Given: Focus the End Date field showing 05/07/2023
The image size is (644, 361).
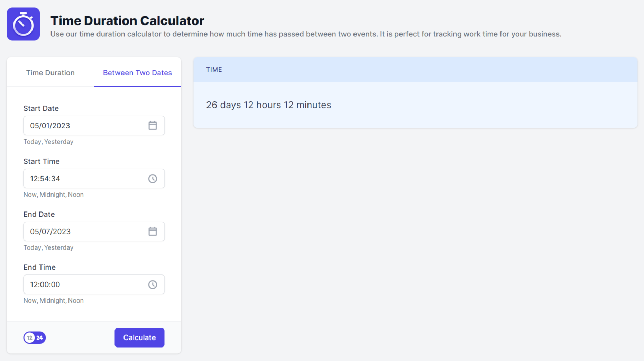Looking at the screenshot, I should tap(94, 232).
